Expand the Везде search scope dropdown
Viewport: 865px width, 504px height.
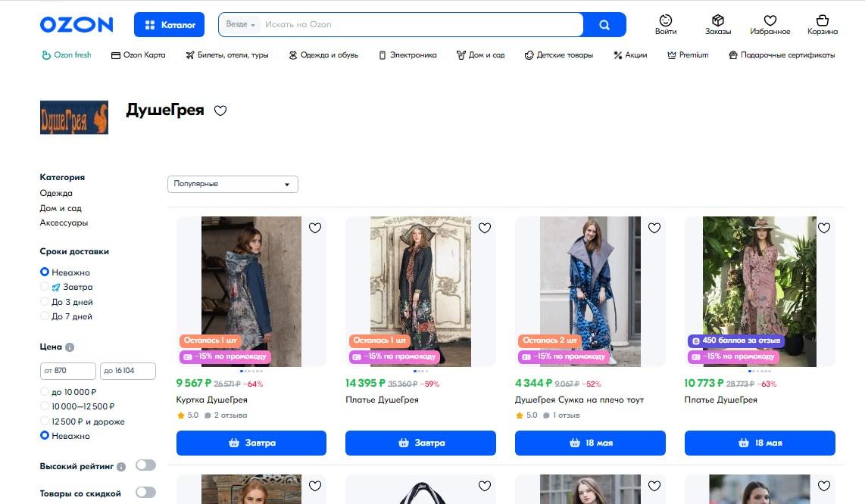(x=241, y=24)
